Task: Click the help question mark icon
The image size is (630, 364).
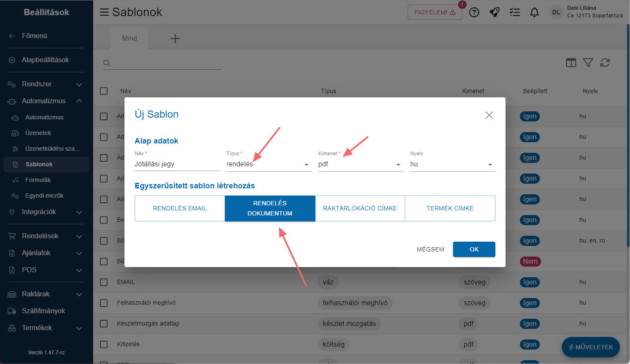Action: pyautogui.click(x=474, y=12)
